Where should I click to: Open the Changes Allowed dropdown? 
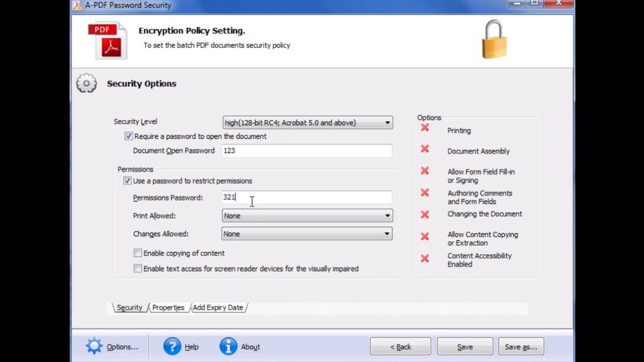point(307,234)
